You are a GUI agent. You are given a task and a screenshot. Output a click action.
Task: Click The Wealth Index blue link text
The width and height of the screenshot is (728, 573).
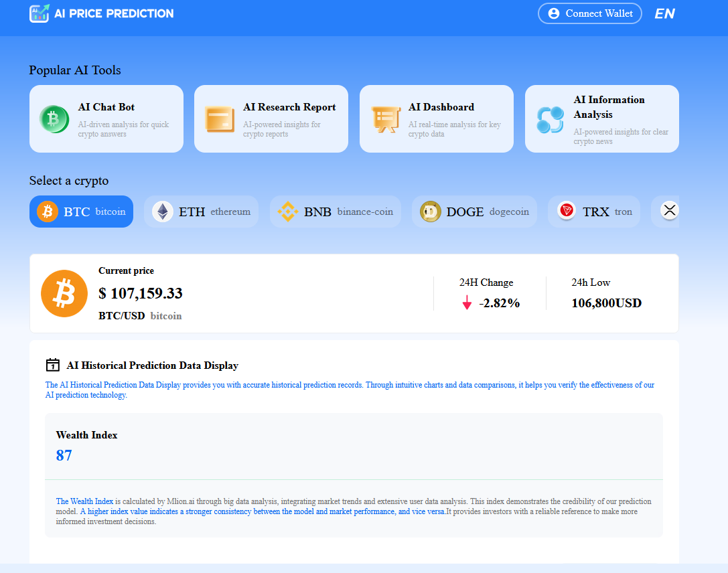84,501
